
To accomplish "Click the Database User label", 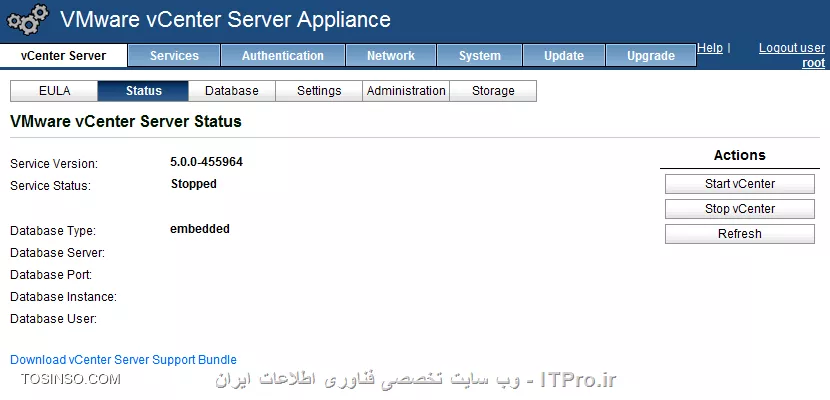I will coord(53,319).
